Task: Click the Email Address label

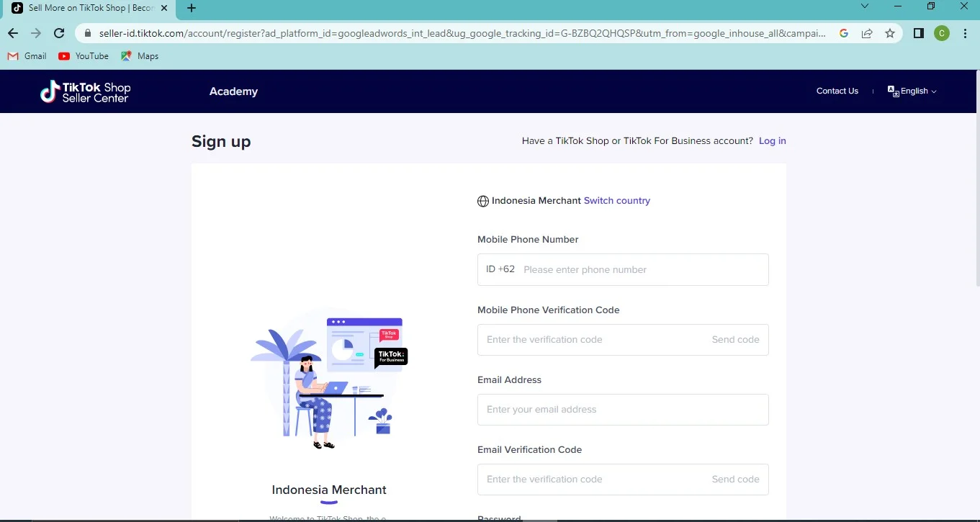Action: point(509,380)
